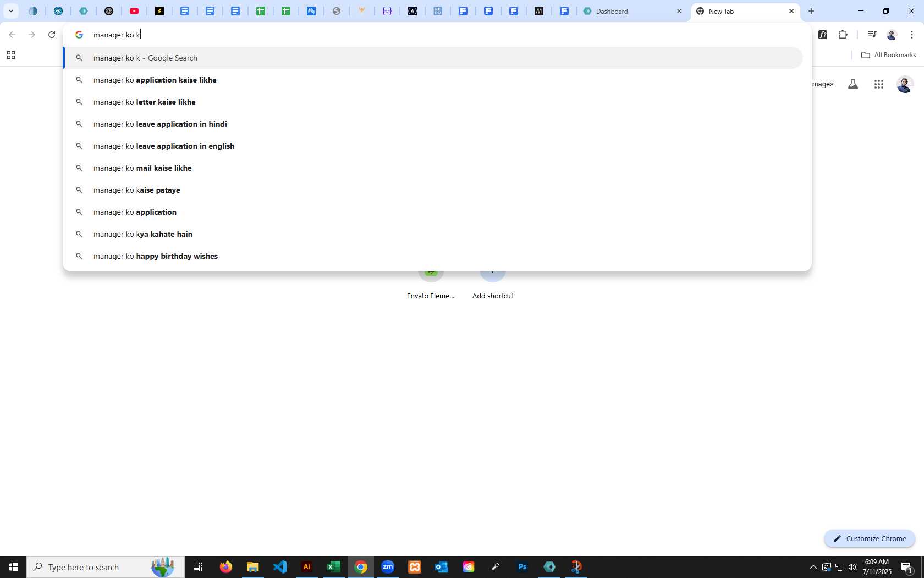Switch to the black M pinned tab
The width and height of the screenshot is (924, 578).
click(539, 11)
